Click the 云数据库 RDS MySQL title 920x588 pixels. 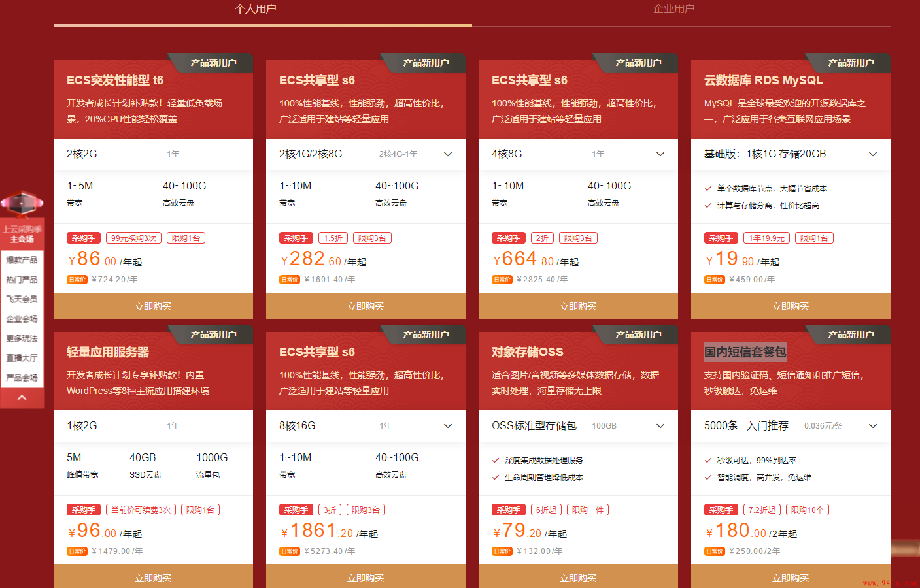[x=763, y=80]
